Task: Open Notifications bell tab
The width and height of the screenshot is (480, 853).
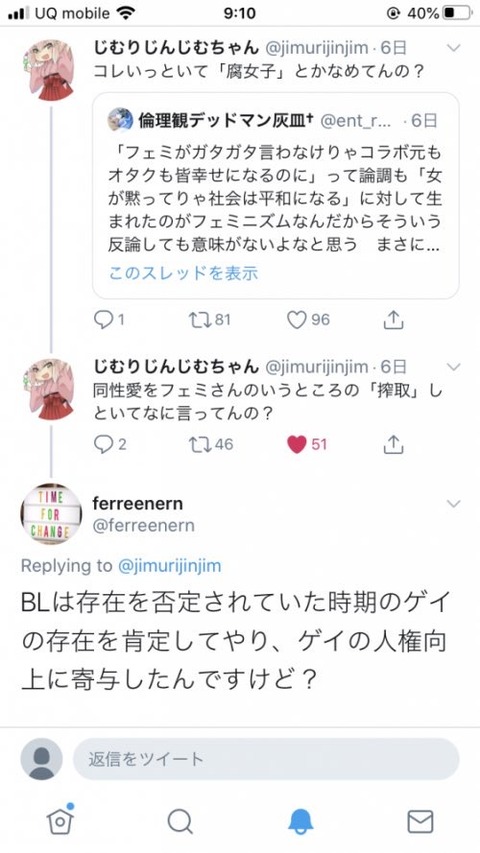Action: point(300,821)
